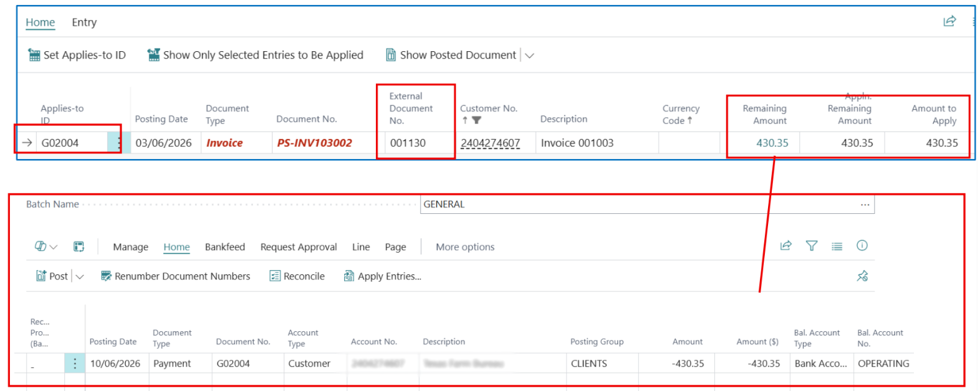Click More options
The image size is (980, 391).
click(x=465, y=247)
